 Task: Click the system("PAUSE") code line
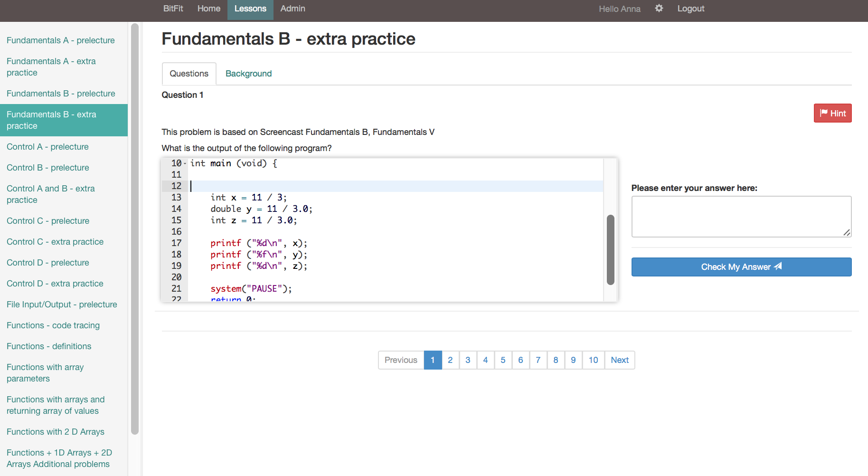(x=251, y=289)
